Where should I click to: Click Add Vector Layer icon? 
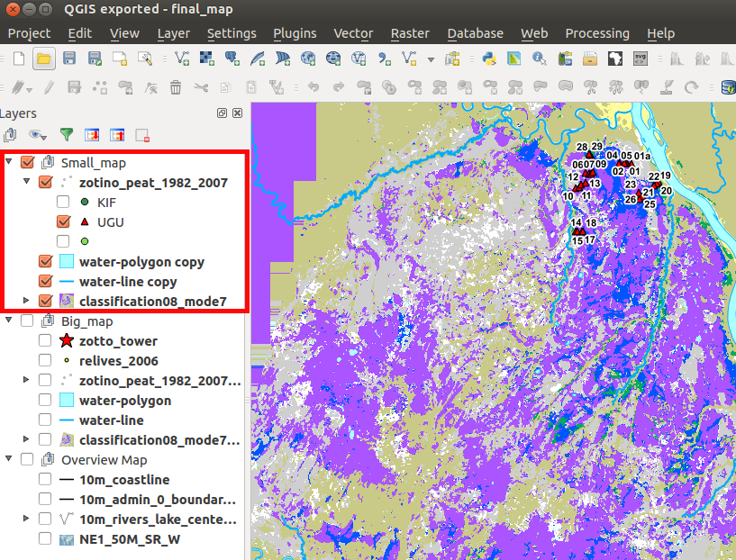182,59
